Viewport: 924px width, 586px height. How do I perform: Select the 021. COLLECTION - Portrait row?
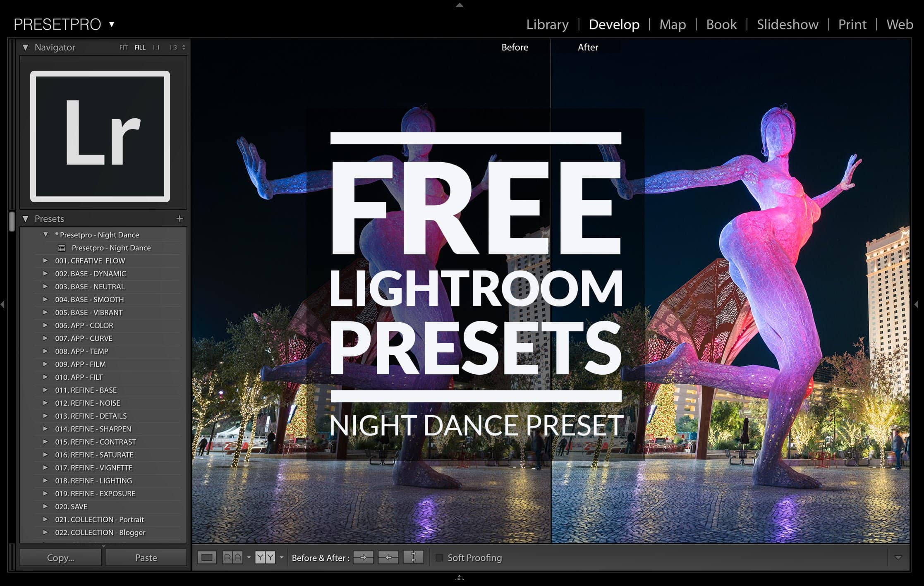108,519
